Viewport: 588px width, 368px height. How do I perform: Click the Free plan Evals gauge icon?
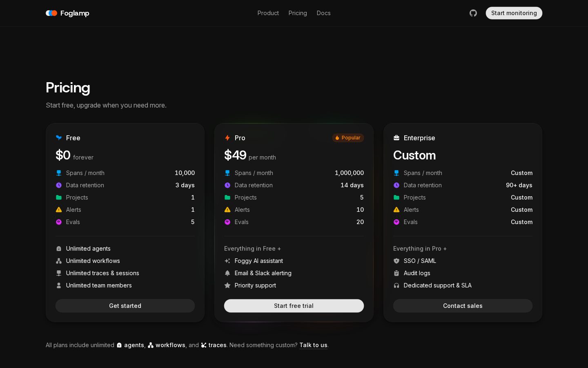(x=59, y=222)
